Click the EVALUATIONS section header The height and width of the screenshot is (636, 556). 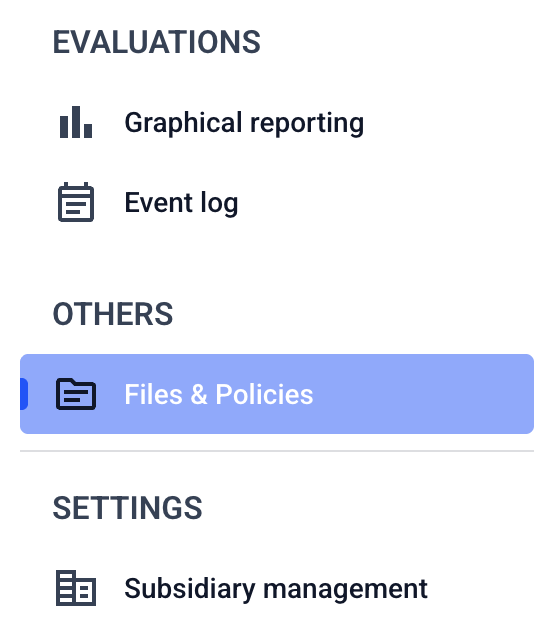tap(157, 42)
